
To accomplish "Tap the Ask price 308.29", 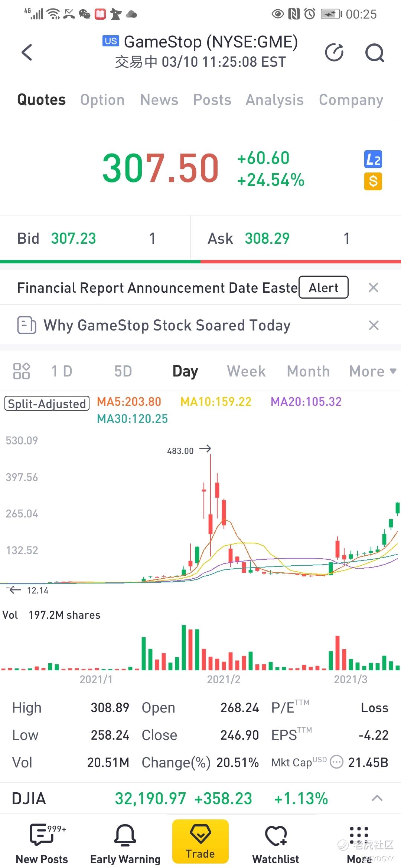I will (x=267, y=239).
